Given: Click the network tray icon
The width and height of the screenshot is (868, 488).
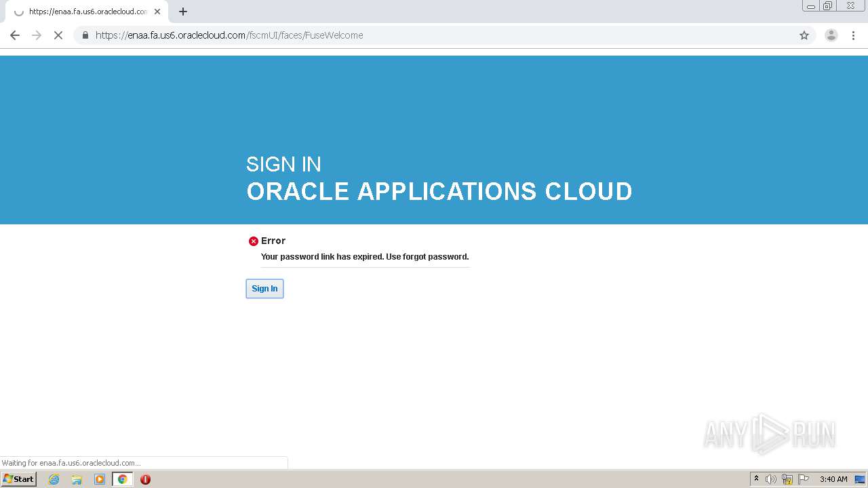Looking at the screenshot, I should (787, 479).
